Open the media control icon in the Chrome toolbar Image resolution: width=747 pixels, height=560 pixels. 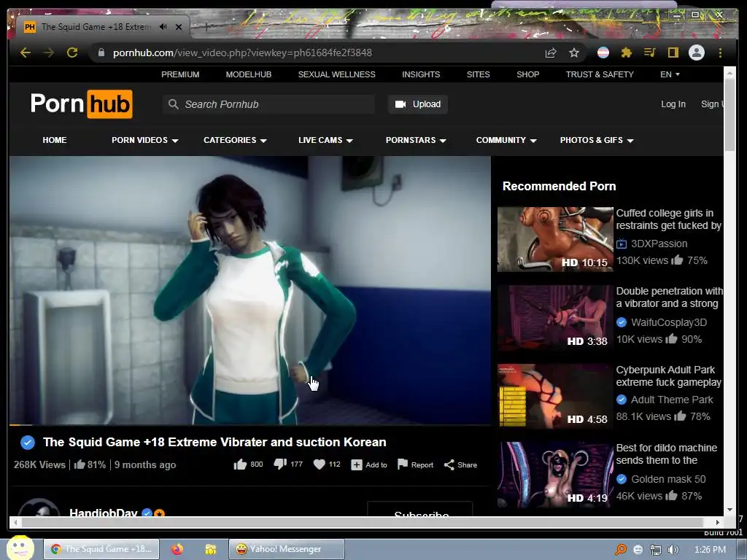pos(650,52)
